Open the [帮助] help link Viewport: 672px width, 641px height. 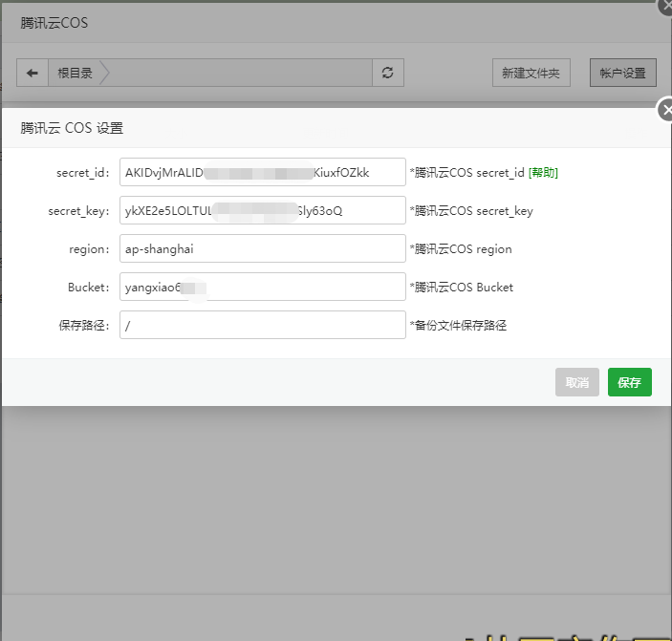pyautogui.click(x=543, y=173)
